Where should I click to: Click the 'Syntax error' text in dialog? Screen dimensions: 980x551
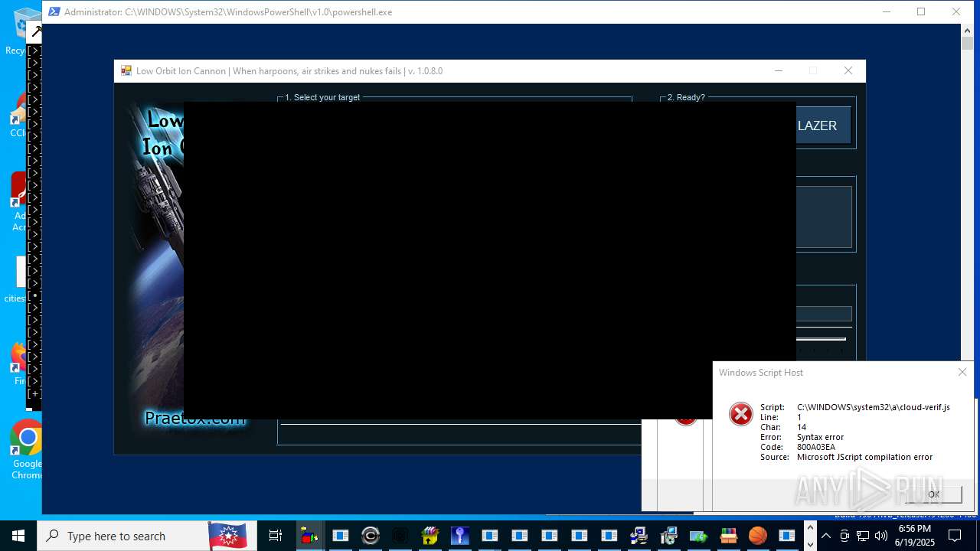[820, 437]
